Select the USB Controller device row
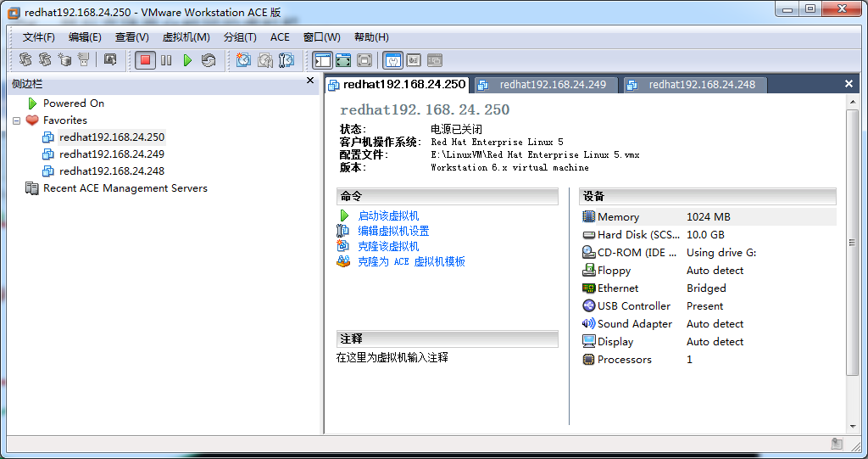The height and width of the screenshot is (459, 868). click(708, 305)
